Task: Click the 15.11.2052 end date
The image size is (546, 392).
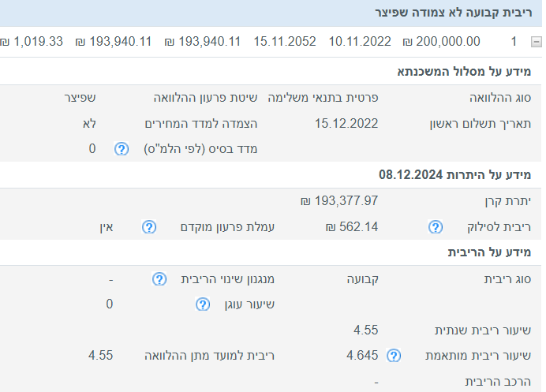Action: pyautogui.click(x=284, y=42)
